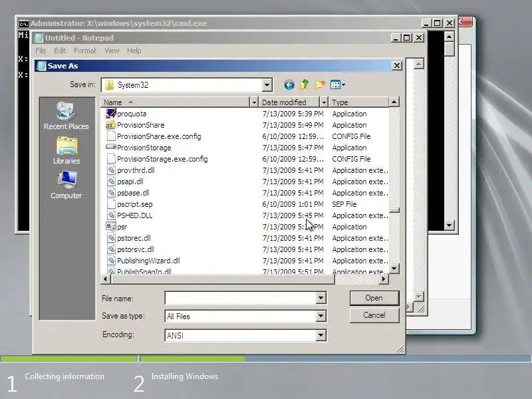Select pscript.sep file icon
This screenshot has width=532, height=399.
pos(111,203)
